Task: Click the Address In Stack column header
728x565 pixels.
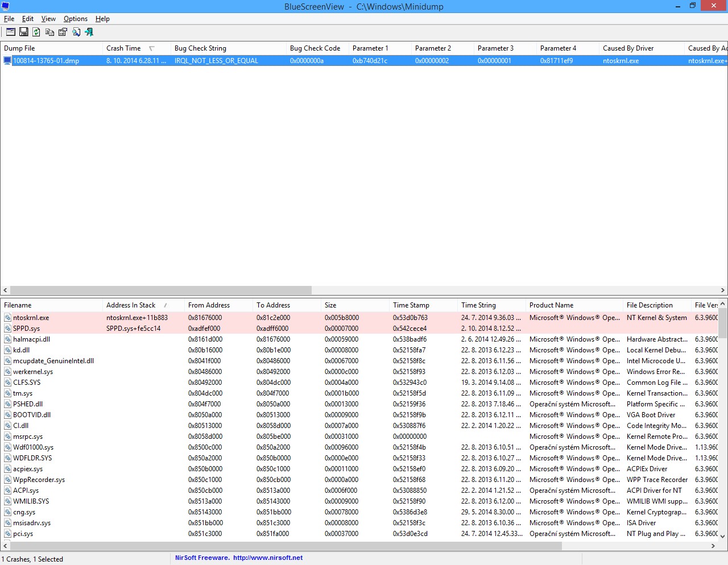Action: (144, 305)
